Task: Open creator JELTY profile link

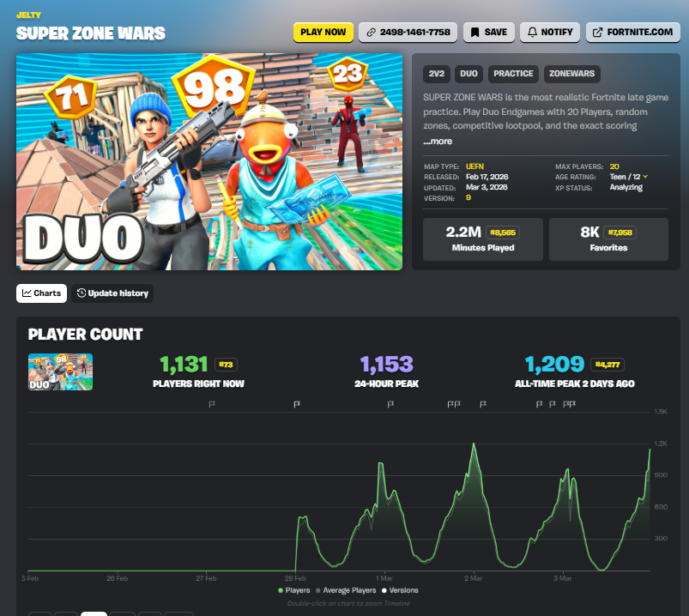Action: [x=28, y=15]
